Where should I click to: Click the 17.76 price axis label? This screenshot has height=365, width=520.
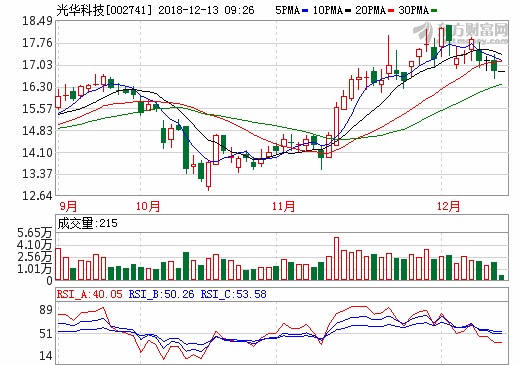pos(37,43)
